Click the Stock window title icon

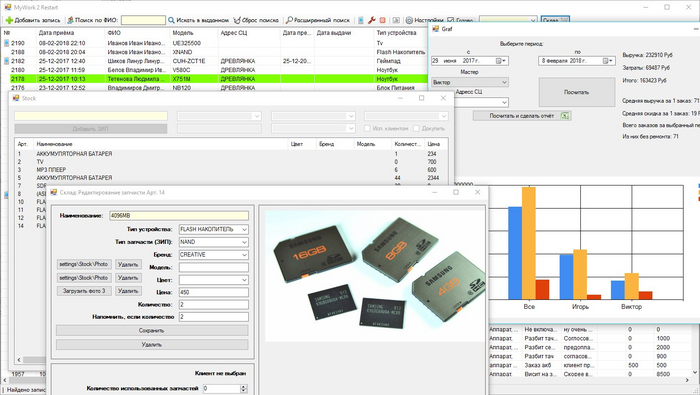click(16, 98)
